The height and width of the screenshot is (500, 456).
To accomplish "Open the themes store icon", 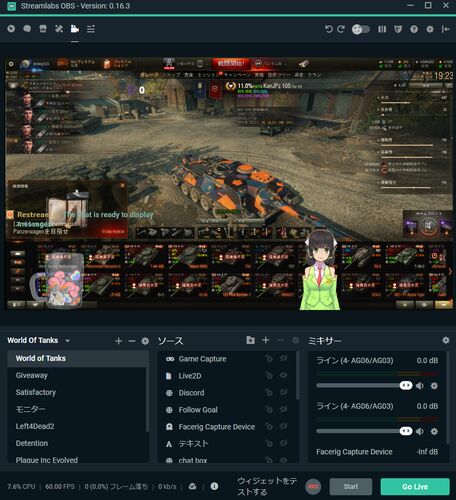I will pyautogui.click(x=43, y=29).
